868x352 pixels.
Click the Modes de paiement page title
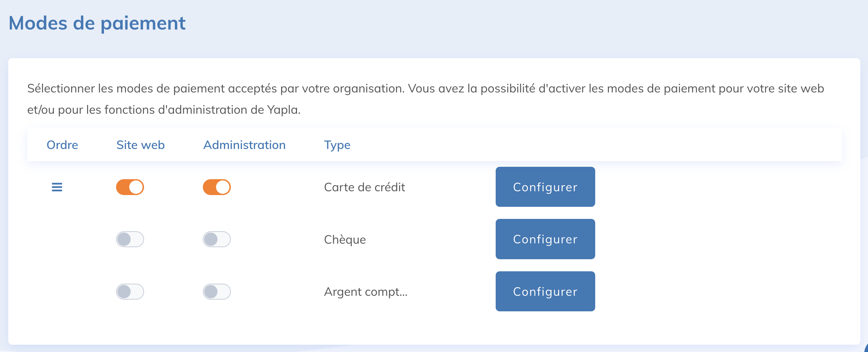97,23
